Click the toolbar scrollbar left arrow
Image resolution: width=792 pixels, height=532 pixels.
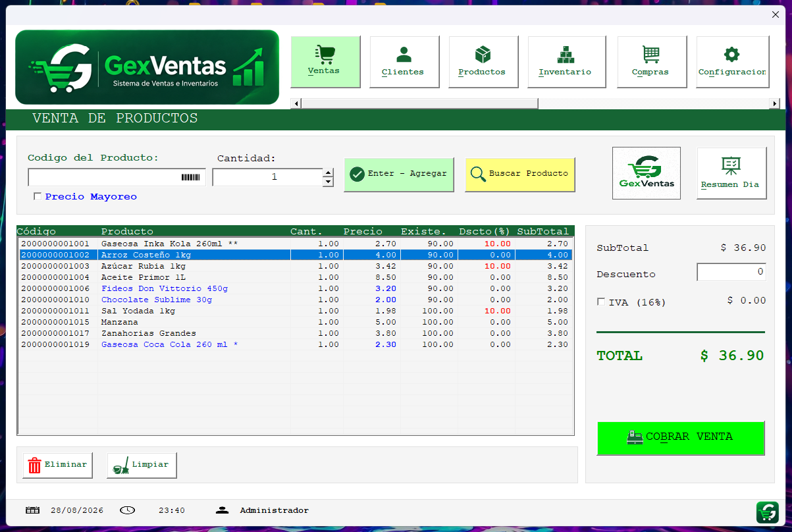296,103
